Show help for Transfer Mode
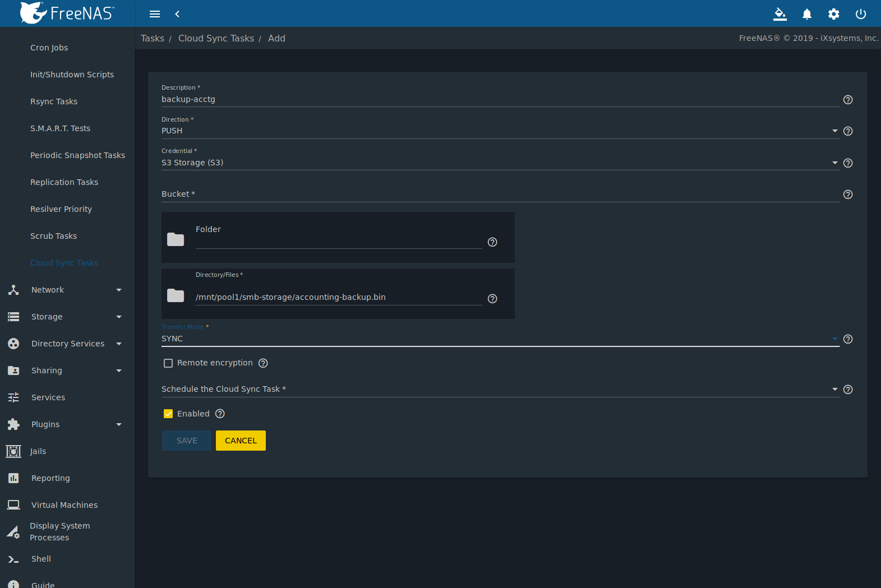This screenshot has height=588, width=881. (x=848, y=339)
